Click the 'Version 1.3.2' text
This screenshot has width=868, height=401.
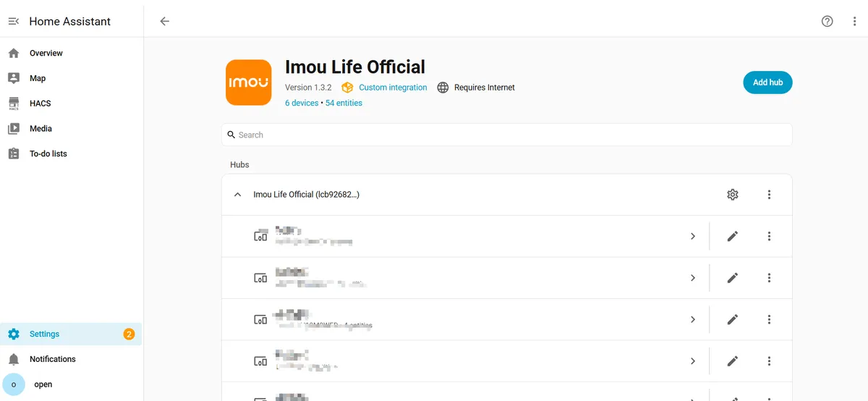pyautogui.click(x=308, y=88)
